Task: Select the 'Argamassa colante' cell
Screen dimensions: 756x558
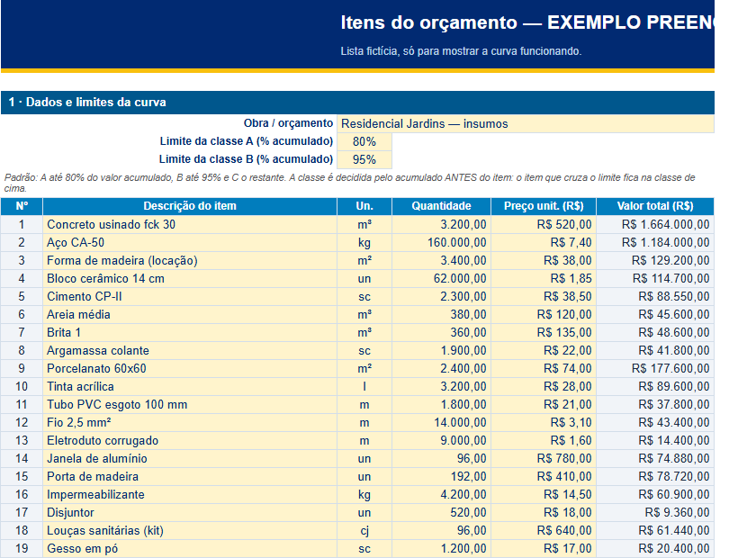Action: [190, 351]
